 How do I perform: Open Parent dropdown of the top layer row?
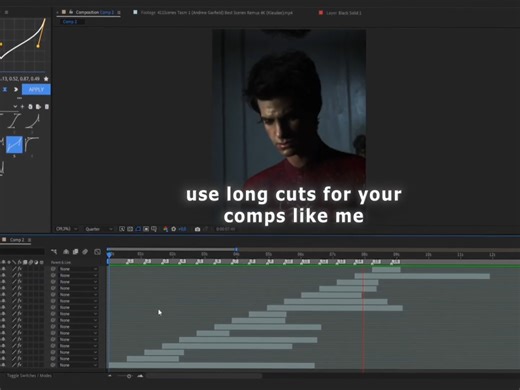[79, 269]
